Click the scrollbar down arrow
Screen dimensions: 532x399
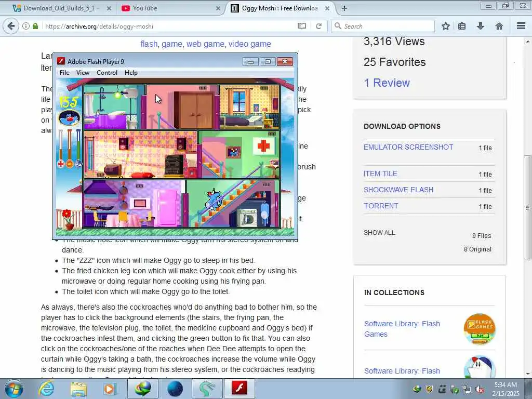528,374
